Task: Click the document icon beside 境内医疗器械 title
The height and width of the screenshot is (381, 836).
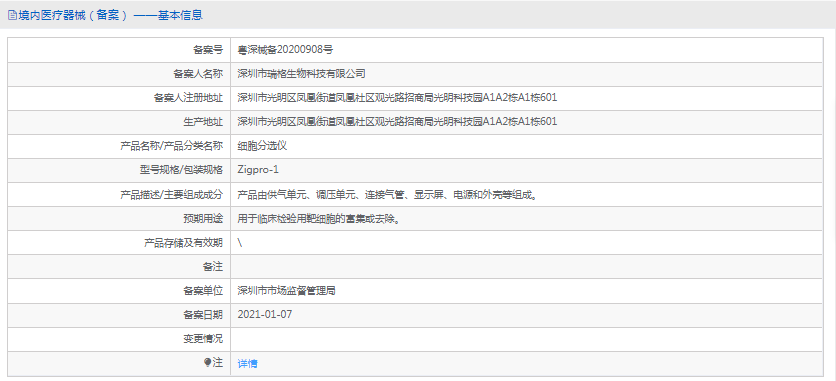Action: [12, 15]
